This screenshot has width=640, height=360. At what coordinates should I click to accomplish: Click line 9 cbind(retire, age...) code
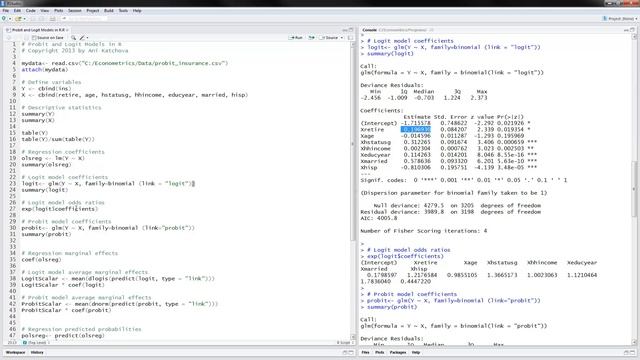135,95
